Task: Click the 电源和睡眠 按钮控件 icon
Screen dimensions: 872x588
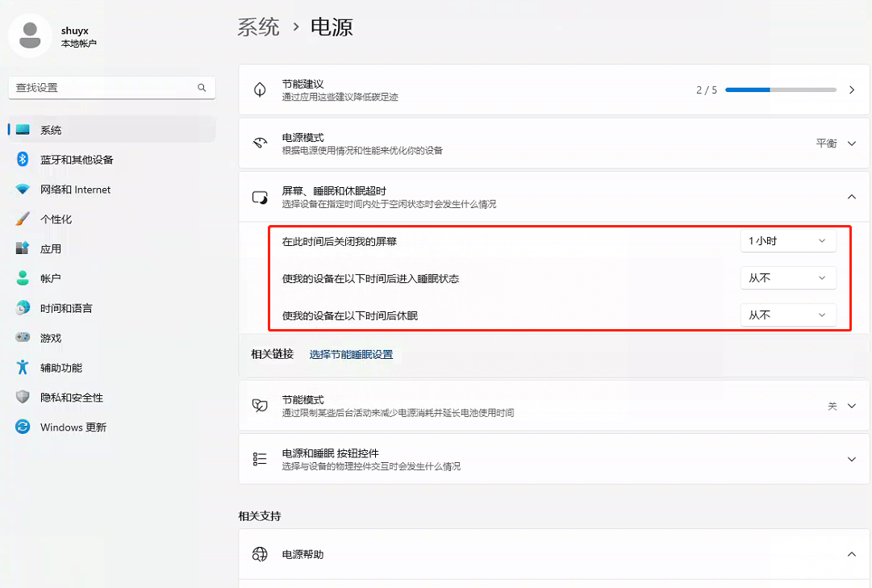Action: [x=259, y=458]
